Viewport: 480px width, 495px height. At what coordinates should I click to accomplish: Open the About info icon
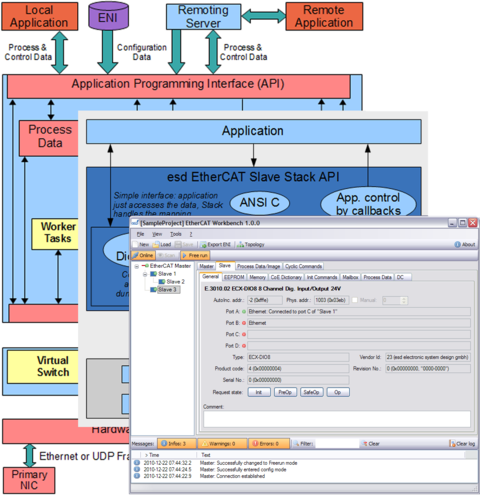pos(457,244)
